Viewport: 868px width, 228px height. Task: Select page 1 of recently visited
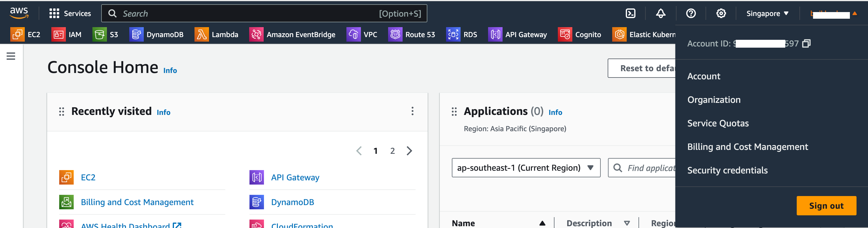(375, 151)
